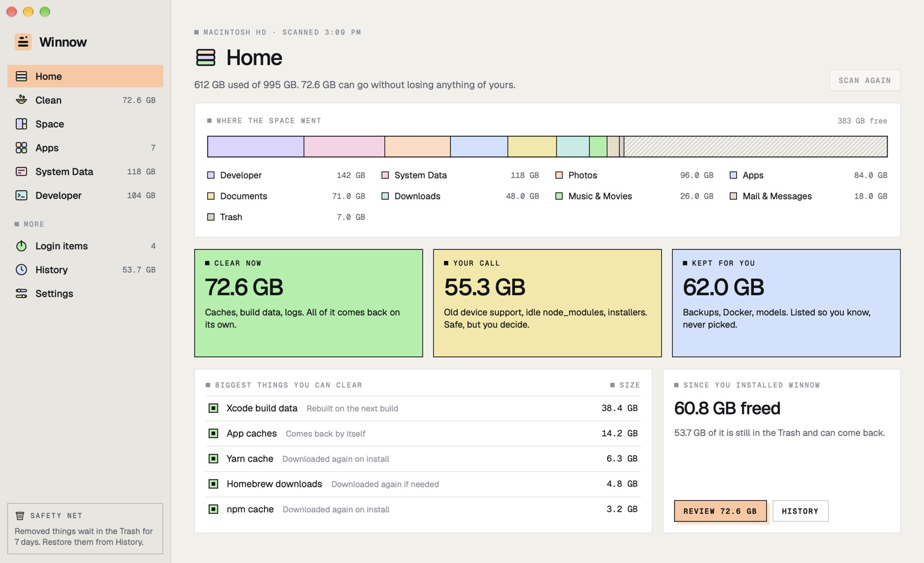Click the System Data icon in the sidebar

point(21,171)
